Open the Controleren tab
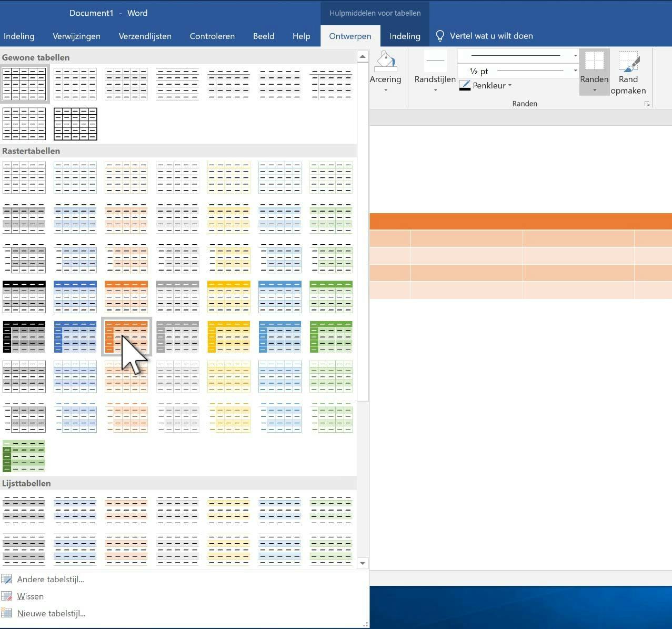Screen dimensions: 672x629 click(x=212, y=36)
